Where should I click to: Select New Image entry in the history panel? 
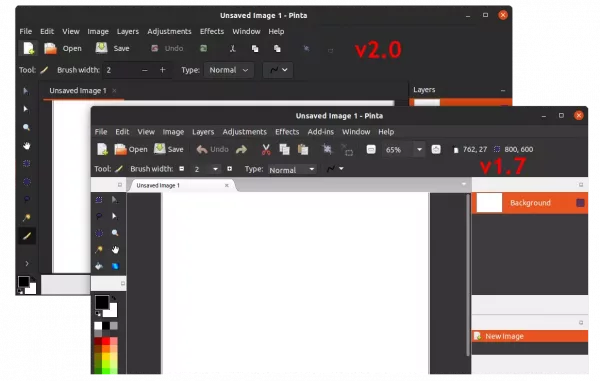(530, 336)
